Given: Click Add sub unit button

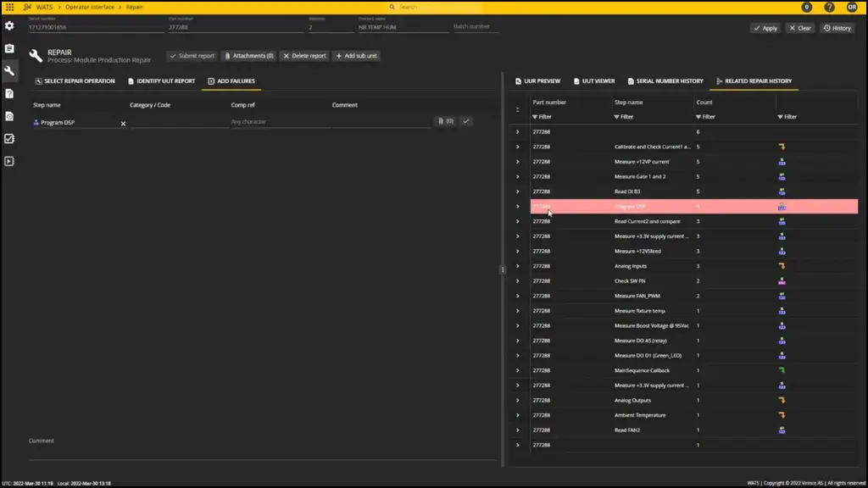Looking at the screenshot, I should tap(356, 56).
